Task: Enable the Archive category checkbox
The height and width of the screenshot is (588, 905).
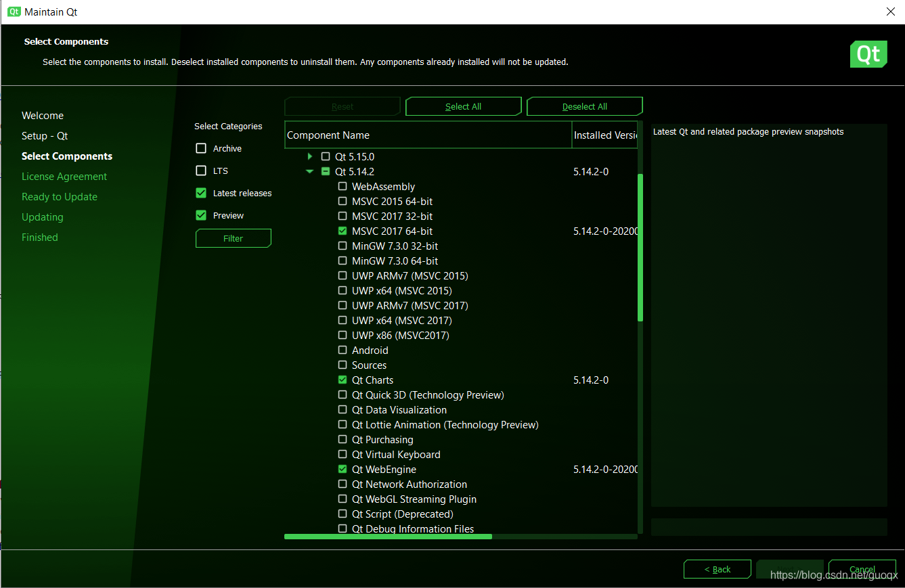Action: [201, 148]
